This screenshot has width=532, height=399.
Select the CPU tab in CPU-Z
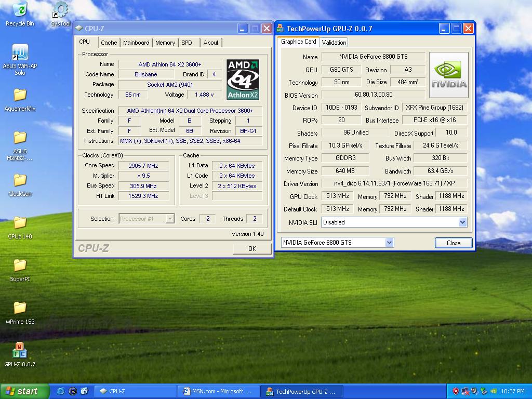point(85,42)
